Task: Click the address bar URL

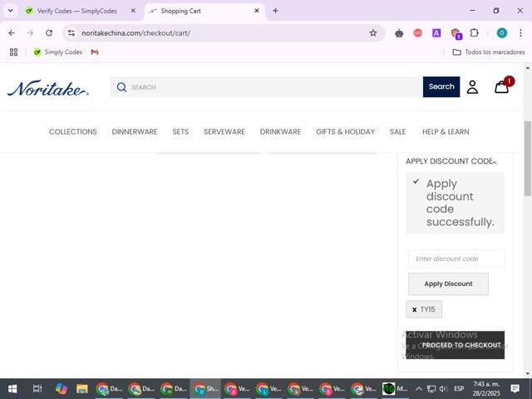Action: point(135,33)
